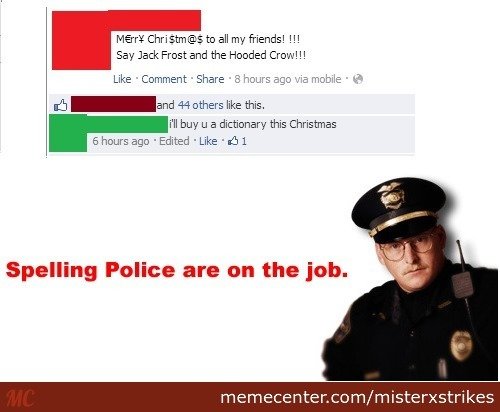This screenshot has width=500, height=412.
Task: Click the thumbs-up icon beside '44 others'
Action: click(60, 105)
